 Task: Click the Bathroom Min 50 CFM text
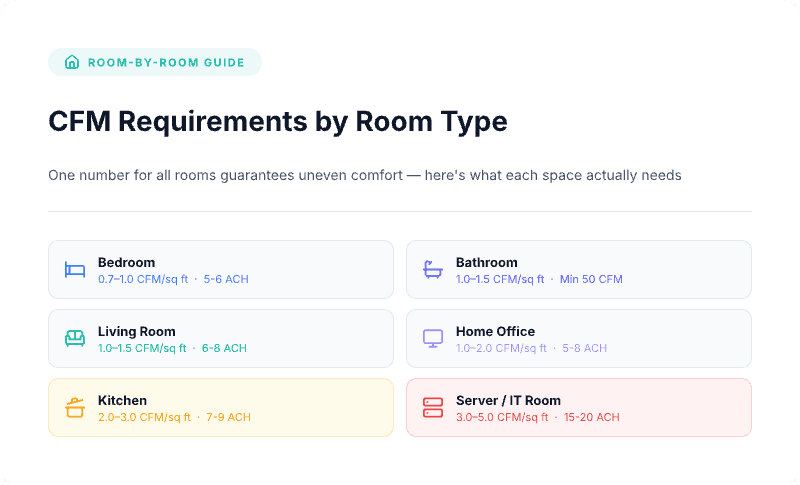pos(591,279)
